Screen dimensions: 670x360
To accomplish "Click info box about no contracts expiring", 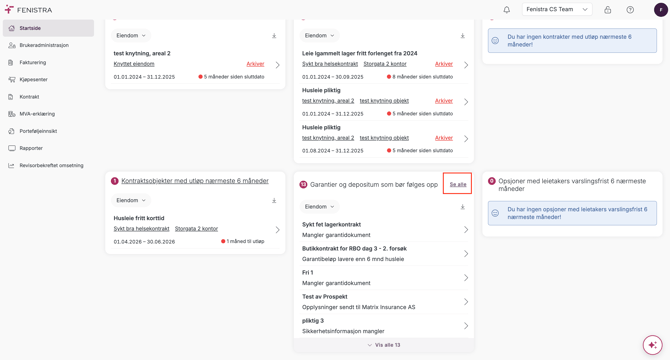I will pyautogui.click(x=572, y=41).
